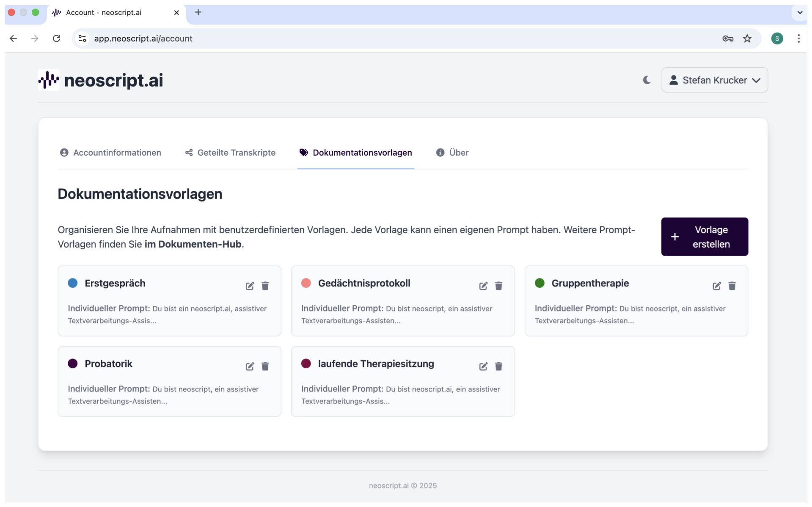
Task: Open the Stefan Krucker user menu
Action: point(714,80)
